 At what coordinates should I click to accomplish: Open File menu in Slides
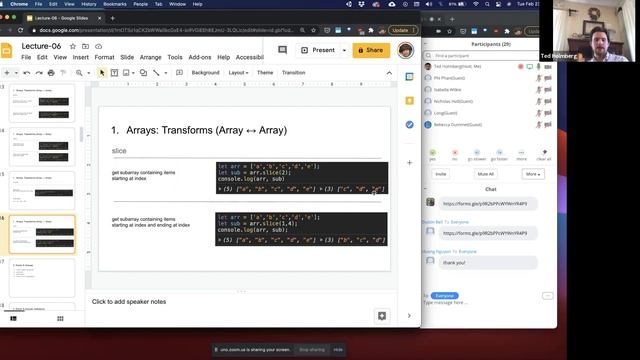(x=26, y=57)
